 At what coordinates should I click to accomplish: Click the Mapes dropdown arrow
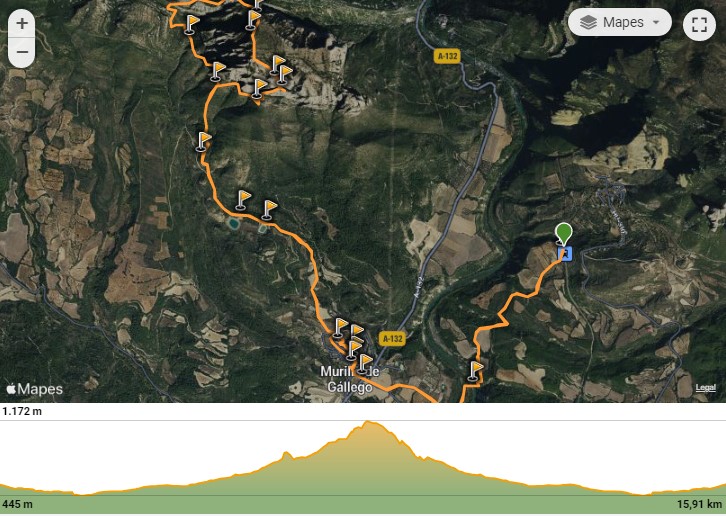tap(656, 22)
